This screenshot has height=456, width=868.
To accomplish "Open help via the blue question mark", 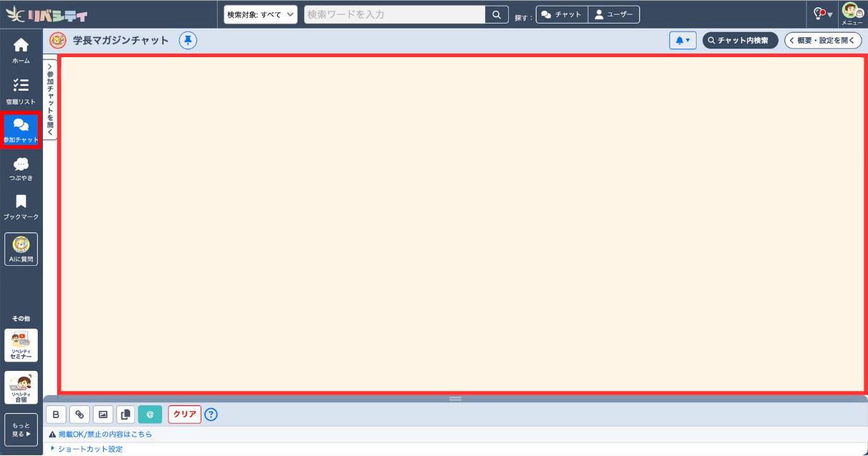I will pos(211,415).
